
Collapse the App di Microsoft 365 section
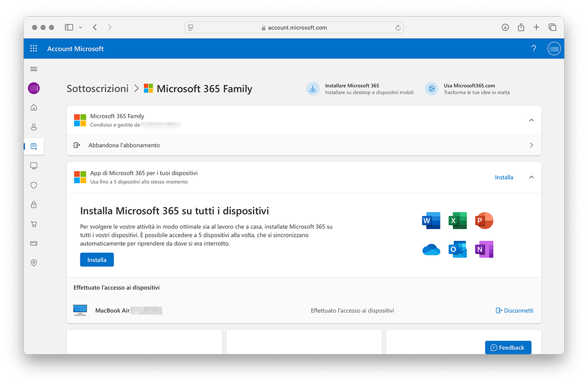click(531, 178)
